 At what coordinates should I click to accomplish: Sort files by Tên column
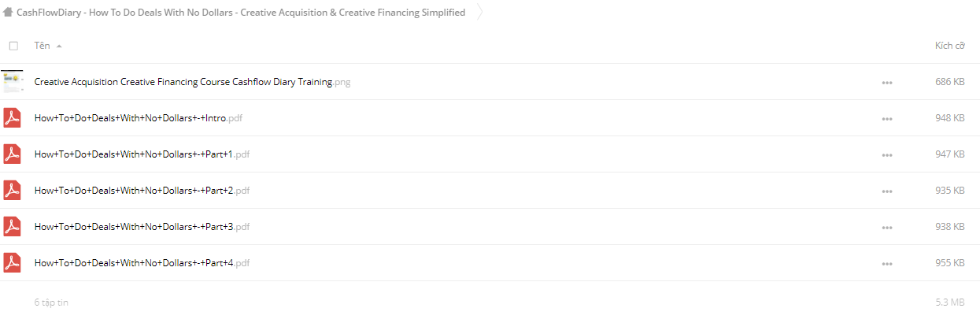click(x=42, y=46)
